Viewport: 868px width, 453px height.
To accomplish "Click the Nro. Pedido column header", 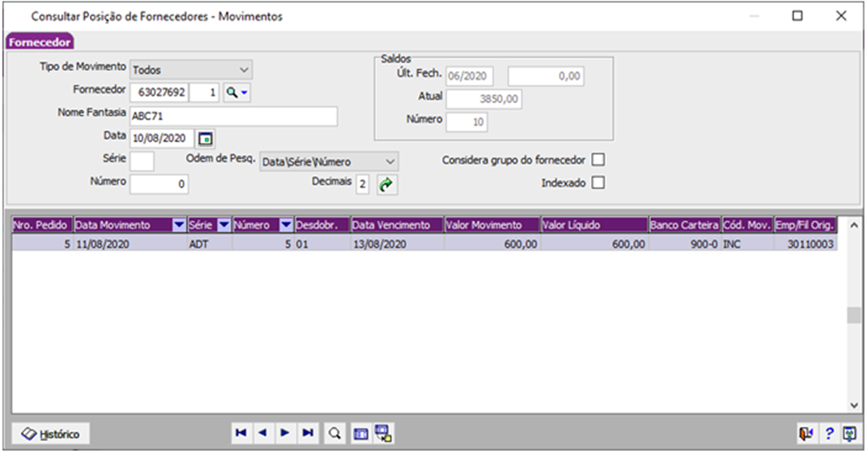I will click(42, 225).
